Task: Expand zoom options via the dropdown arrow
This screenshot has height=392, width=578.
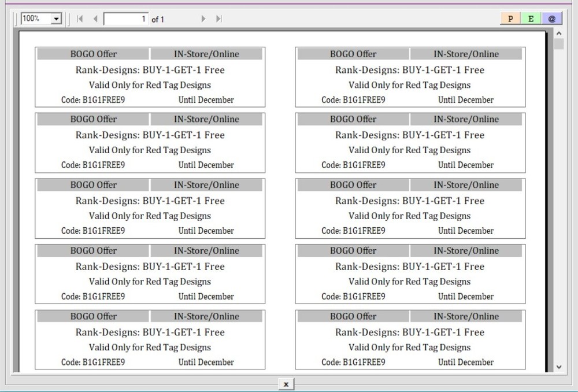Action: (55, 18)
